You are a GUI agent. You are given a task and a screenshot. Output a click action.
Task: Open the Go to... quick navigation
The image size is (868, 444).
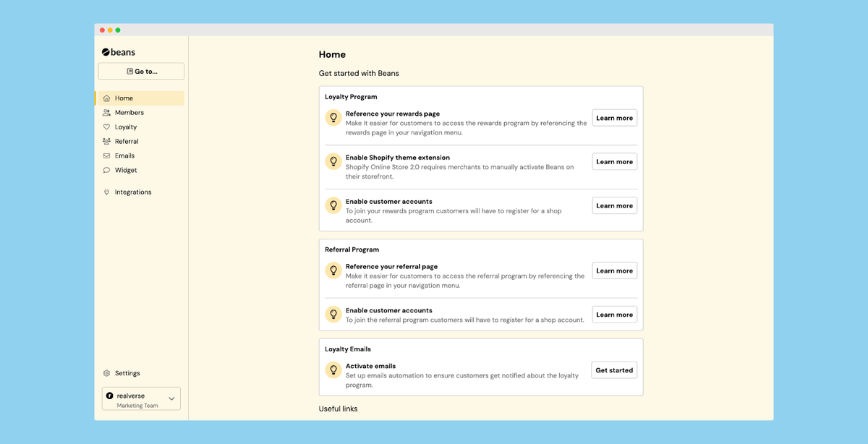pyautogui.click(x=141, y=72)
